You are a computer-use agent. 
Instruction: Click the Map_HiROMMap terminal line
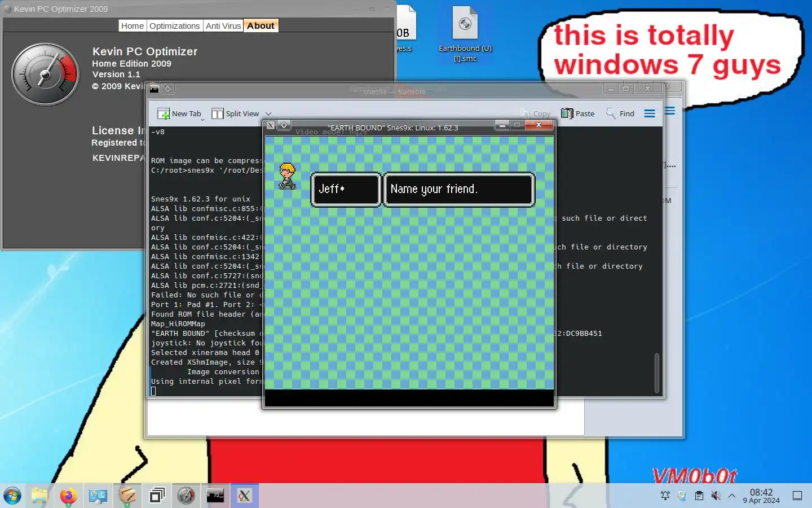point(178,324)
